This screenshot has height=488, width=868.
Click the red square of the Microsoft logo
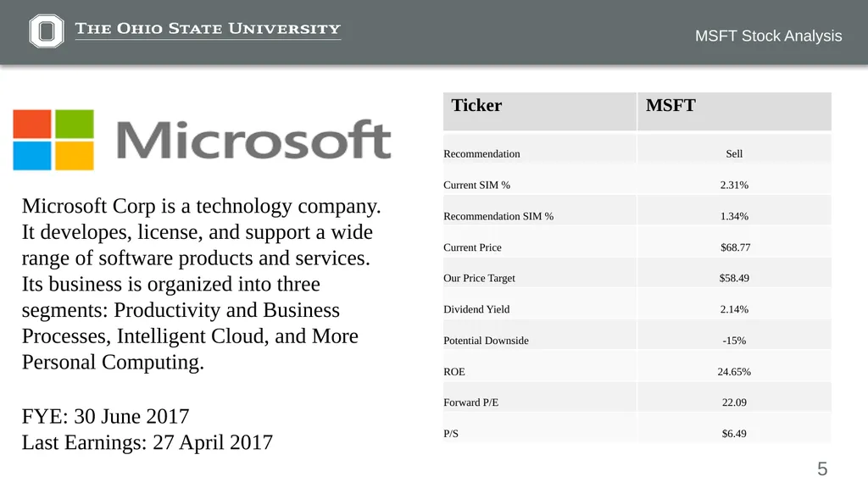[x=32, y=124]
